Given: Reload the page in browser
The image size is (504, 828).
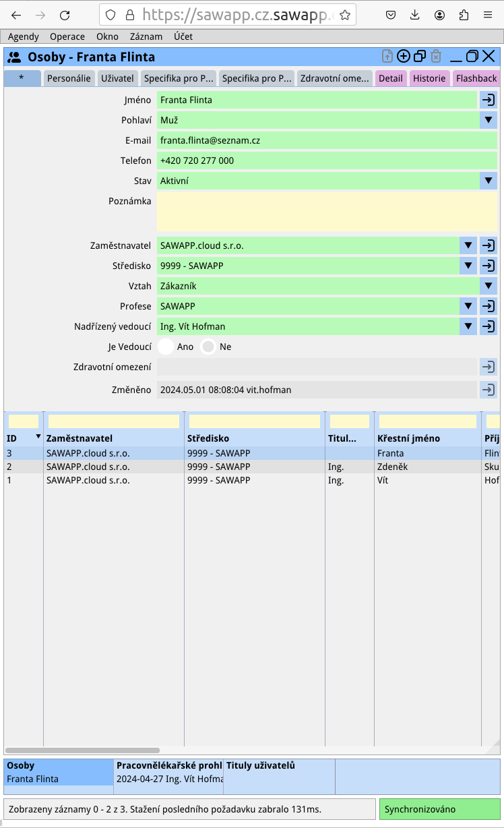Looking at the screenshot, I should (65, 15).
